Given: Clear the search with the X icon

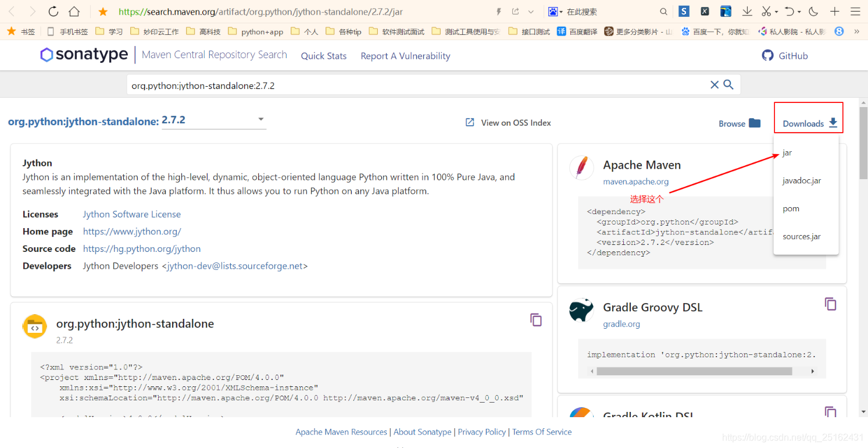Looking at the screenshot, I should click(715, 85).
